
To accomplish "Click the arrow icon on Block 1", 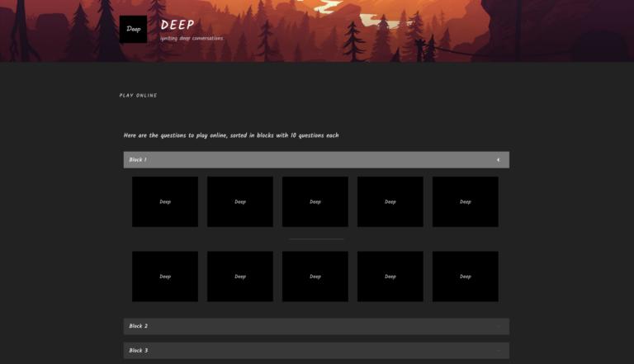I will tap(498, 160).
